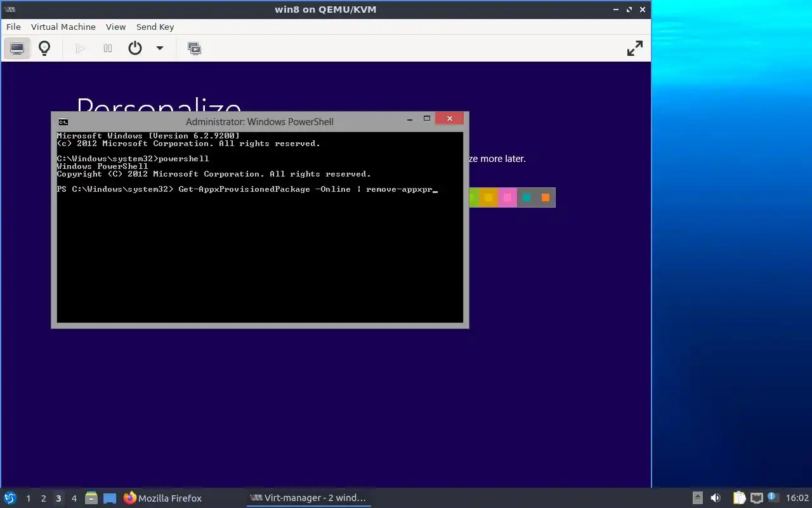Switch to Mozilla Firefox taskbar entry

coord(162,498)
